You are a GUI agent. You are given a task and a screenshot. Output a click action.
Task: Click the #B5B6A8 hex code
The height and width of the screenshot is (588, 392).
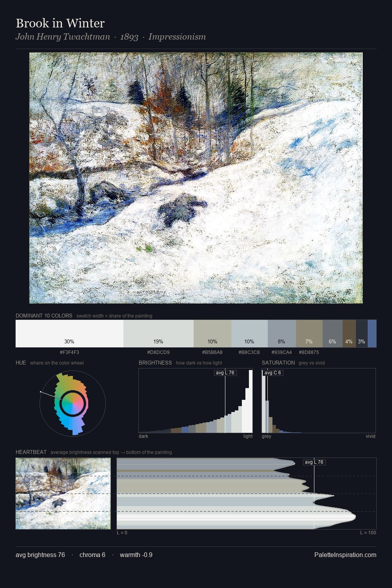(x=212, y=352)
